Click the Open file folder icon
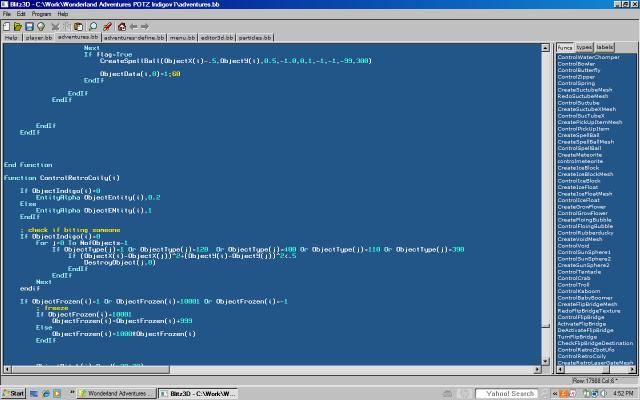Screen dimensions: 640x400 click(18, 27)
